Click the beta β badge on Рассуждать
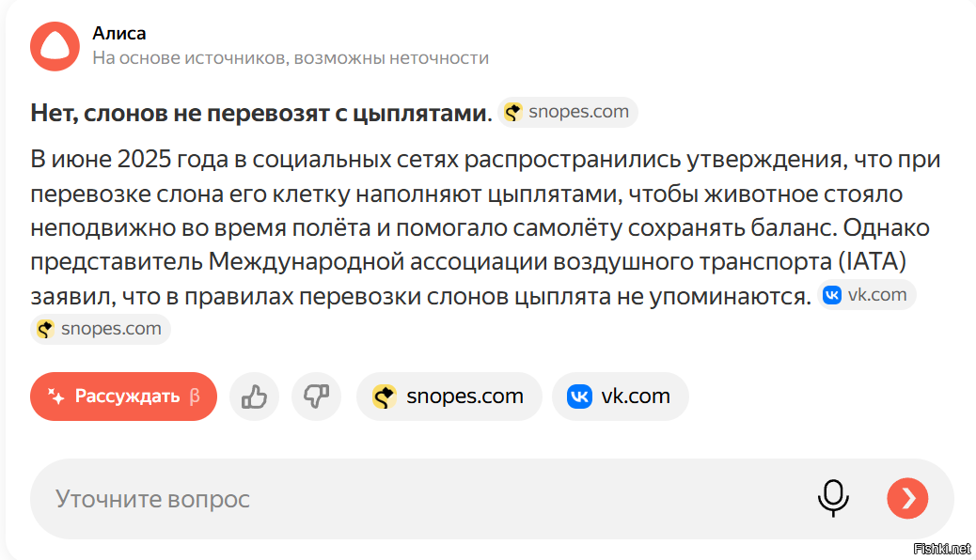The image size is (976, 560). 195,397
